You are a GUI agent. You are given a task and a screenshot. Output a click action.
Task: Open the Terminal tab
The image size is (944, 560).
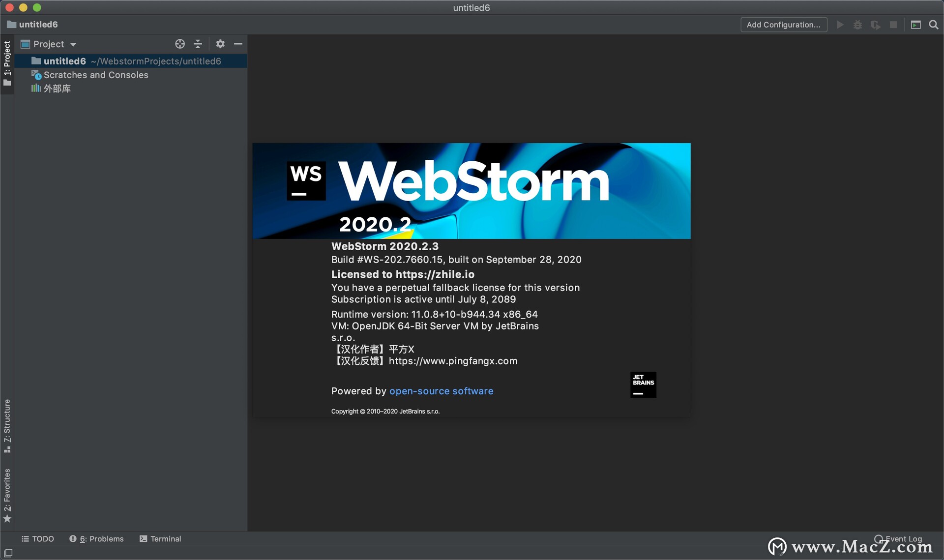tap(160, 539)
